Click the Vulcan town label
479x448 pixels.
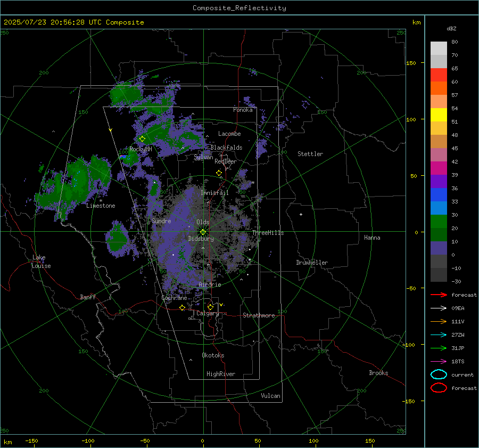coord(271,396)
